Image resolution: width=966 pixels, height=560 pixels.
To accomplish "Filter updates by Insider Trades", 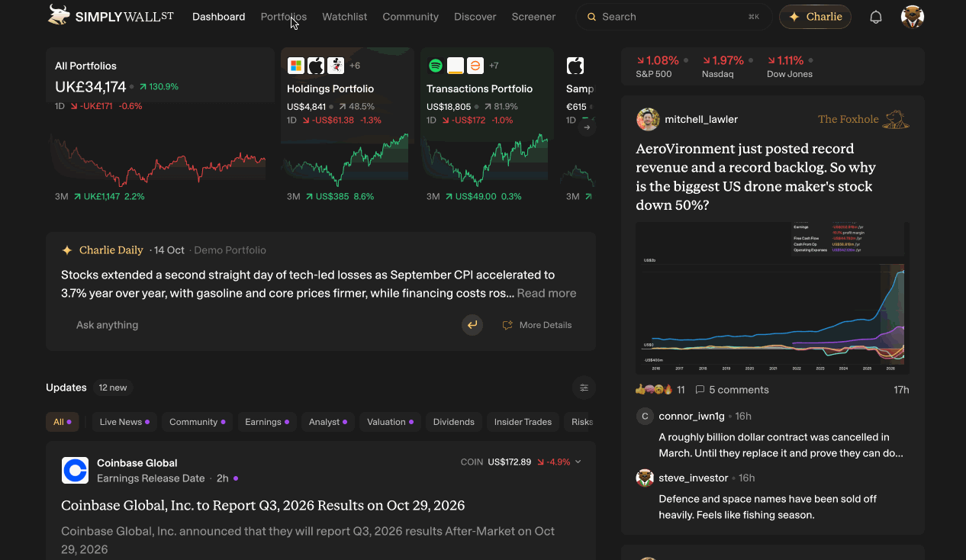I will (x=523, y=422).
